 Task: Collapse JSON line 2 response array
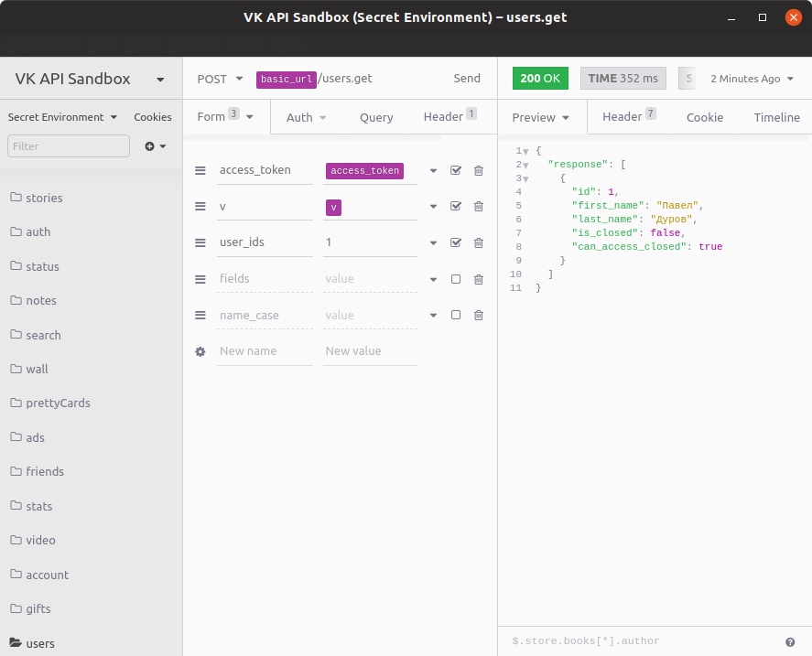[525, 166]
